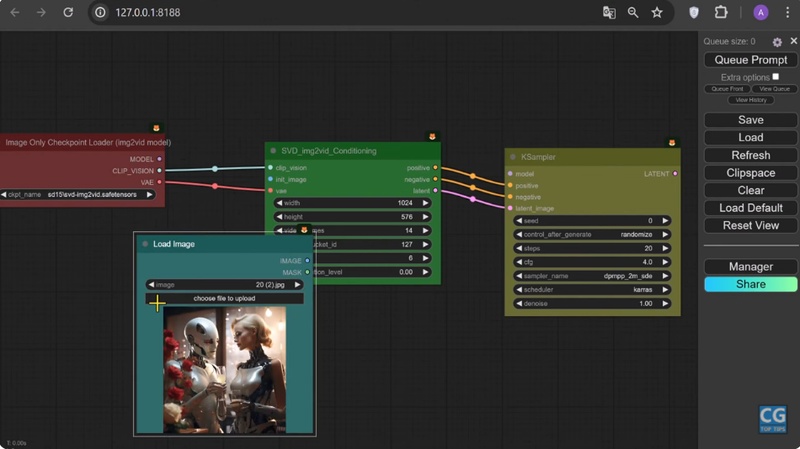Click the browser reload icon
Image resolution: width=800 pixels, height=449 pixels.
coord(68,13)
